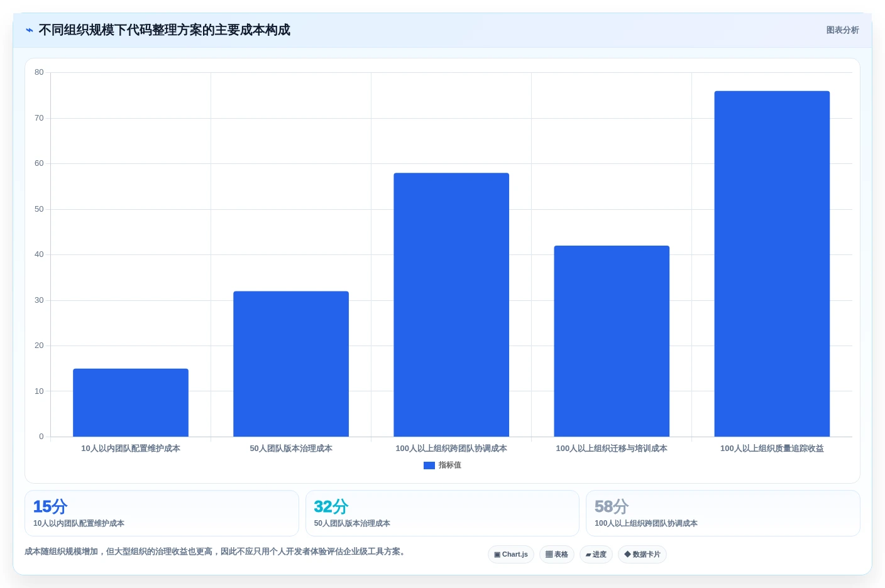Open the 15分 data card
This screenshot has height=588, width=885.
(162, 513)
